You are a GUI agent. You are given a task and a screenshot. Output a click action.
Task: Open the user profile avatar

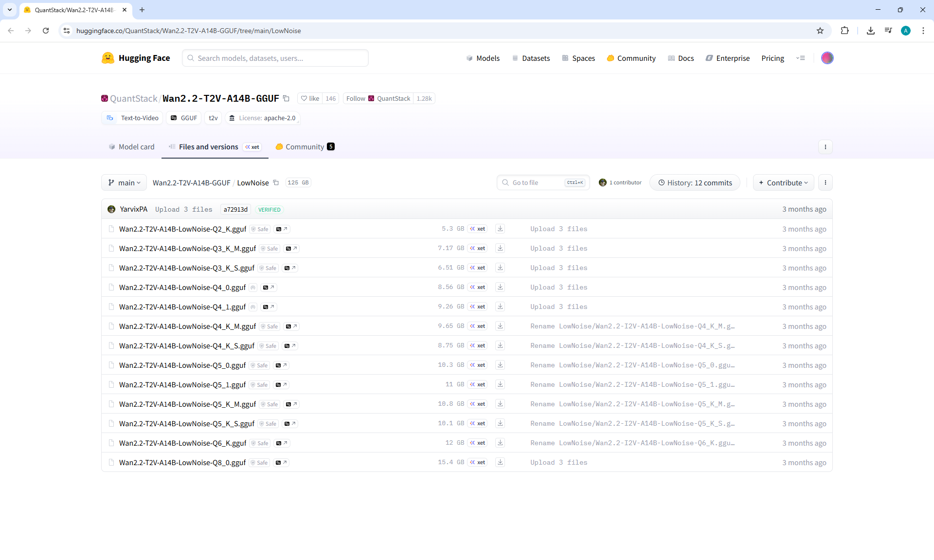pos(827,58)
